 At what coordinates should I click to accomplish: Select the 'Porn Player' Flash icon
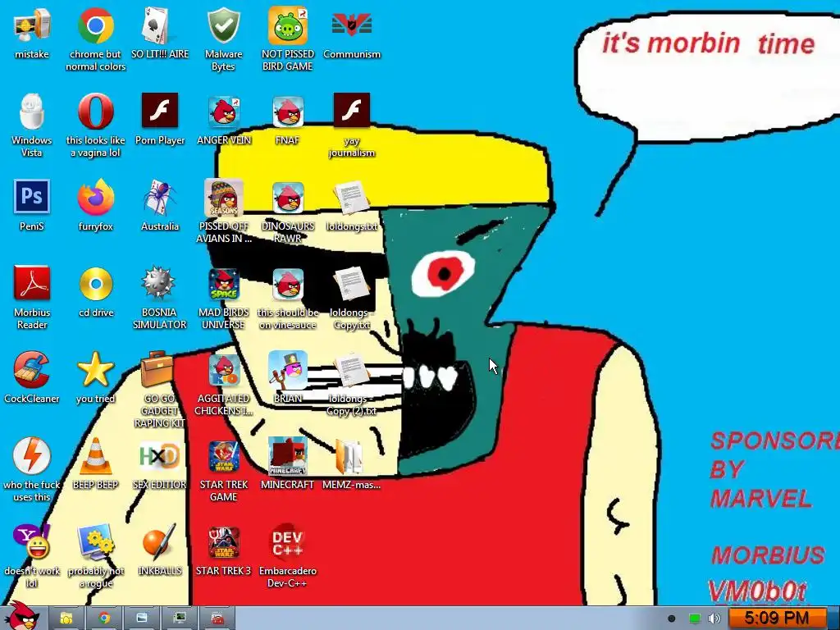pos(160,111)
